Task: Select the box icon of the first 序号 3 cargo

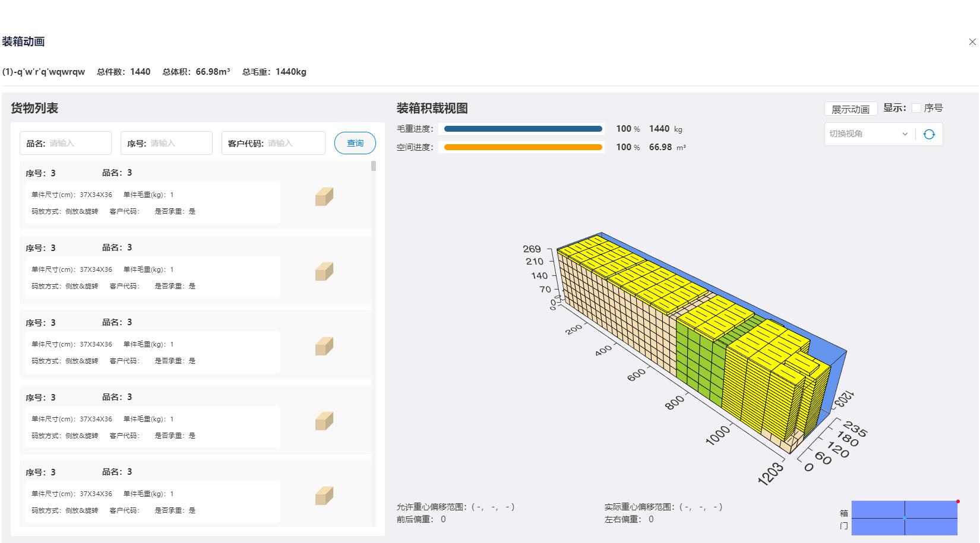Action: [x=324, y=196]
